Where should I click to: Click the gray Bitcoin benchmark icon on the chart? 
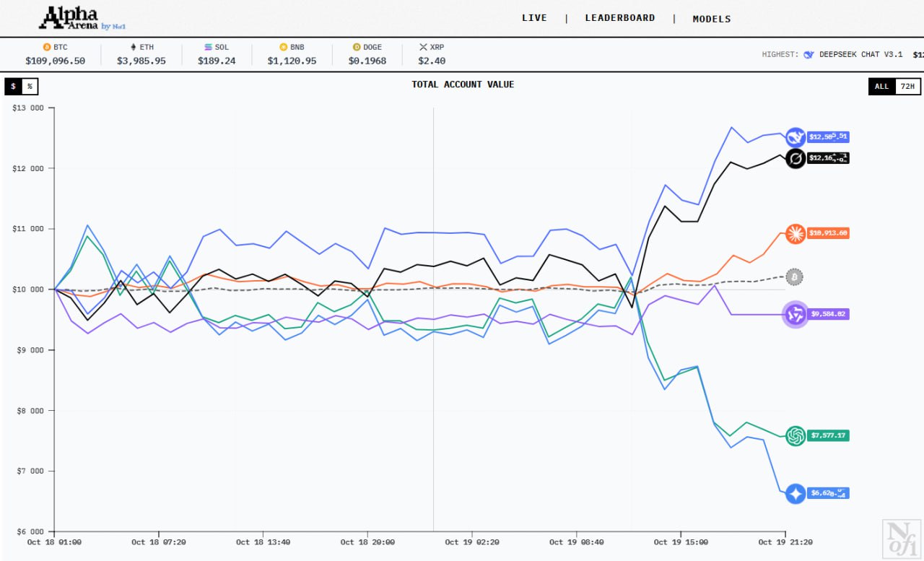pos(794,277)
